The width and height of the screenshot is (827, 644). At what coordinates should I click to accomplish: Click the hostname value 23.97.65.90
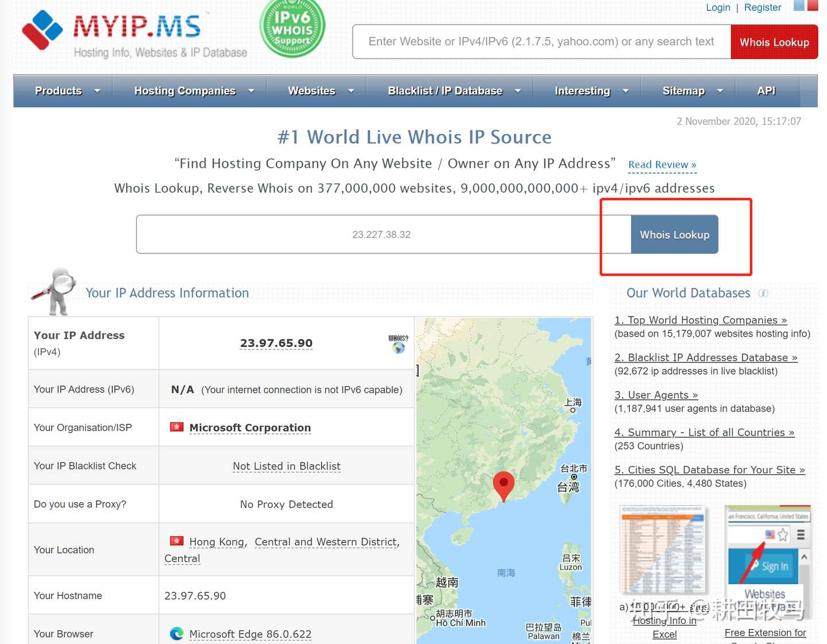(195, 596)
